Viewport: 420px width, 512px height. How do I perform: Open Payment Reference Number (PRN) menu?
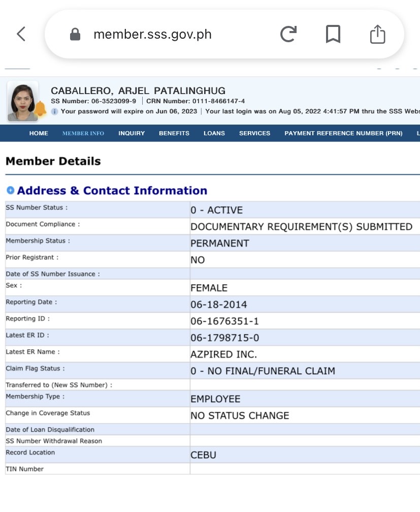click(343, 133)
